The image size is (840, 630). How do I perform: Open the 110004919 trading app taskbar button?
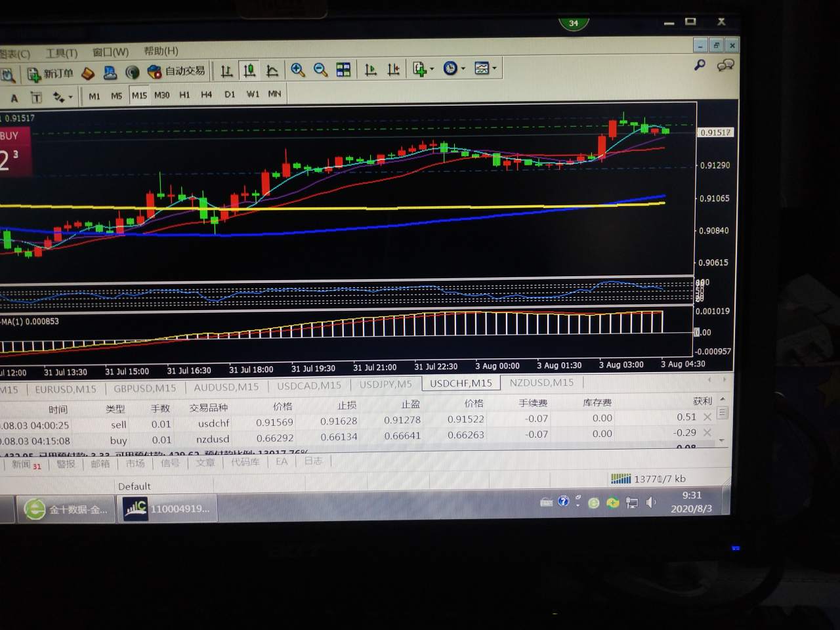167,508
